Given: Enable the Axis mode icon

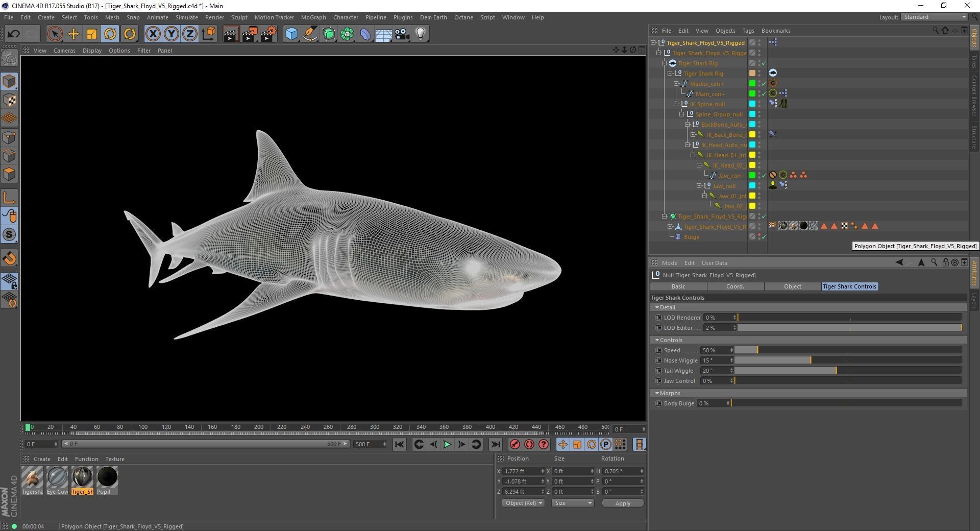Looking at the screenshot, I should (x=9, y=198).
